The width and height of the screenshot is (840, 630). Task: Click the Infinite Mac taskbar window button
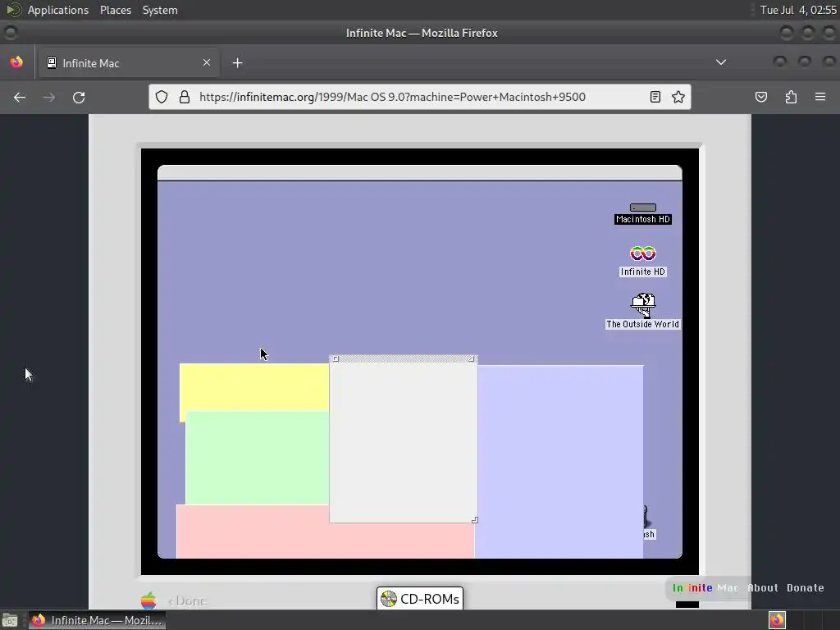[x=97, y=620]
